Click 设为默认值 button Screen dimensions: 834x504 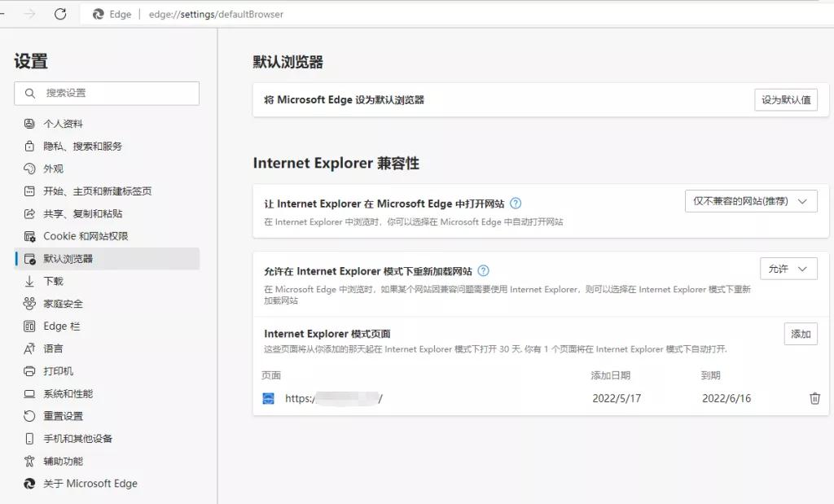coord(786,100)
